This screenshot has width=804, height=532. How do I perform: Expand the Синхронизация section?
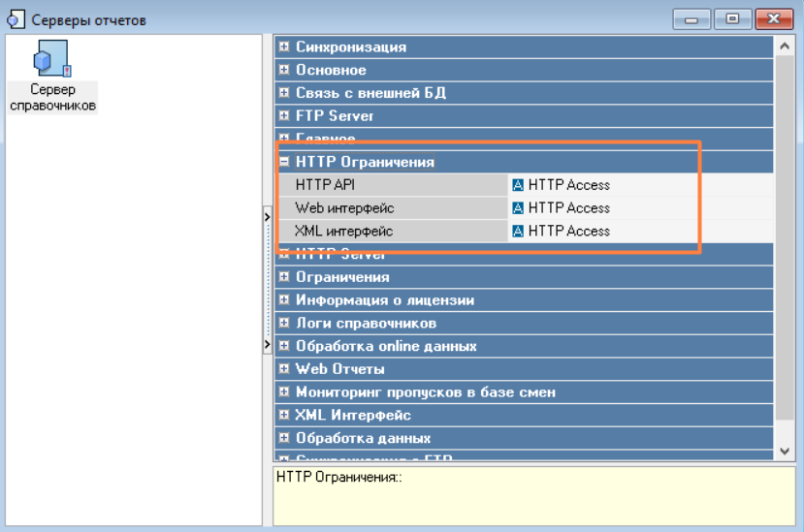284,47
